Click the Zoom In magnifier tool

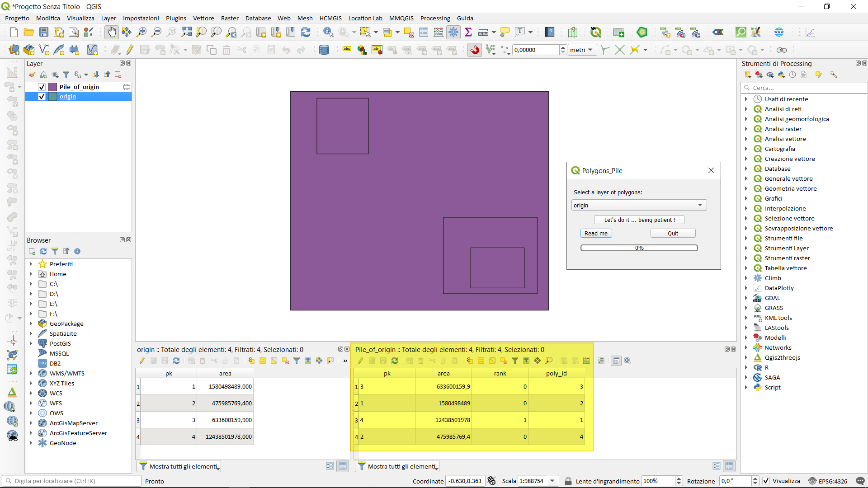142,32
